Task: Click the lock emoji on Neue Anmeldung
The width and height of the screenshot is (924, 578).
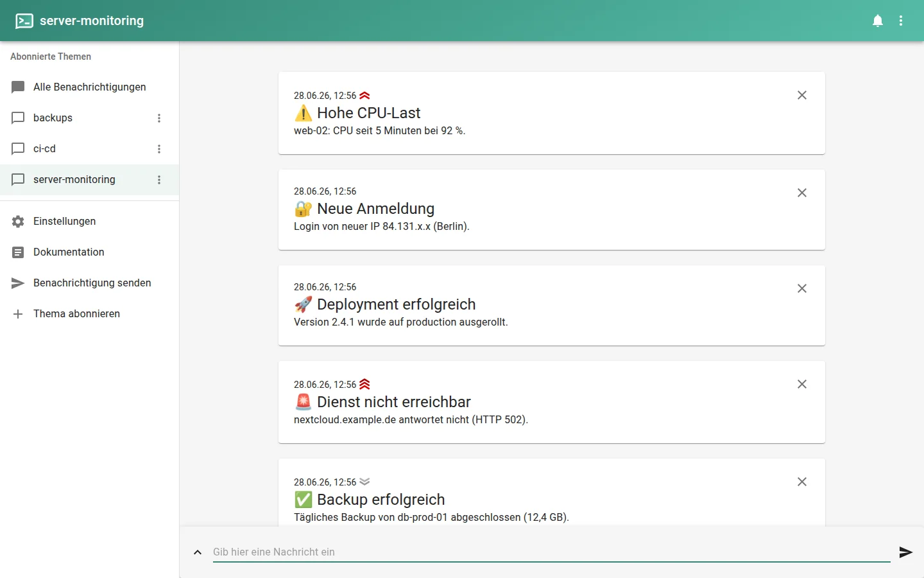Action: point(303,209)
